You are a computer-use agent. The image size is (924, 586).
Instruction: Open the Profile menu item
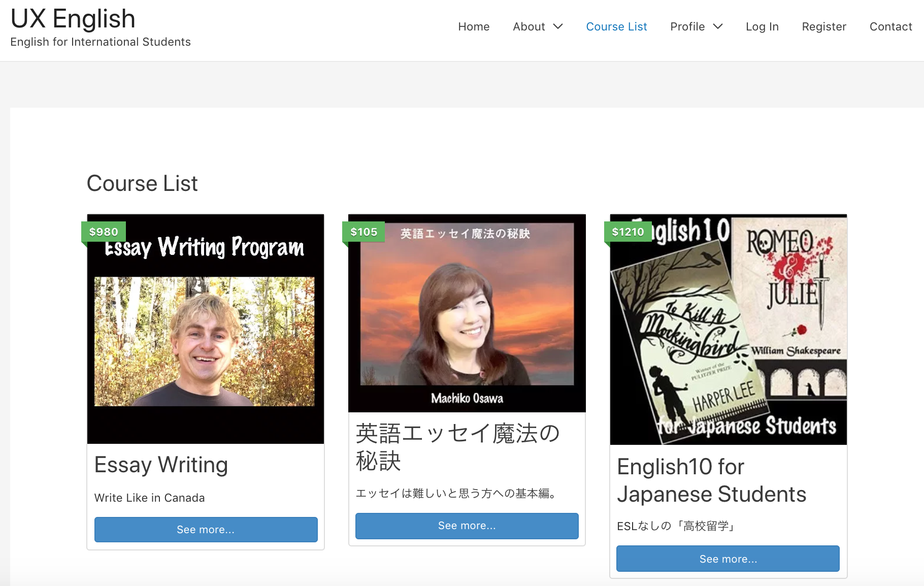point(687,26)
